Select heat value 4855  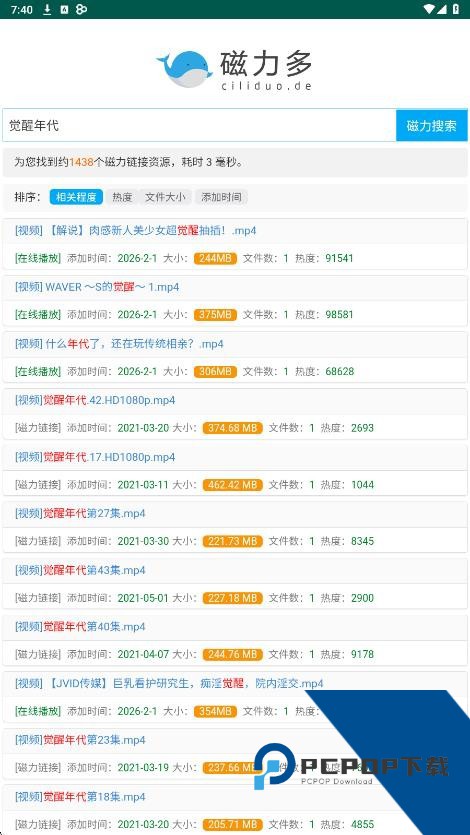362,824
